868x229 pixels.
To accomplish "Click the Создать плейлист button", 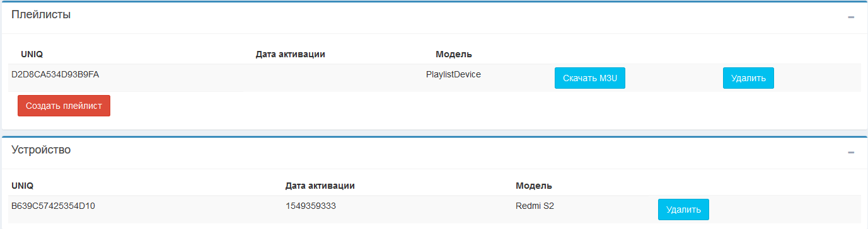I will click(64, 106).
